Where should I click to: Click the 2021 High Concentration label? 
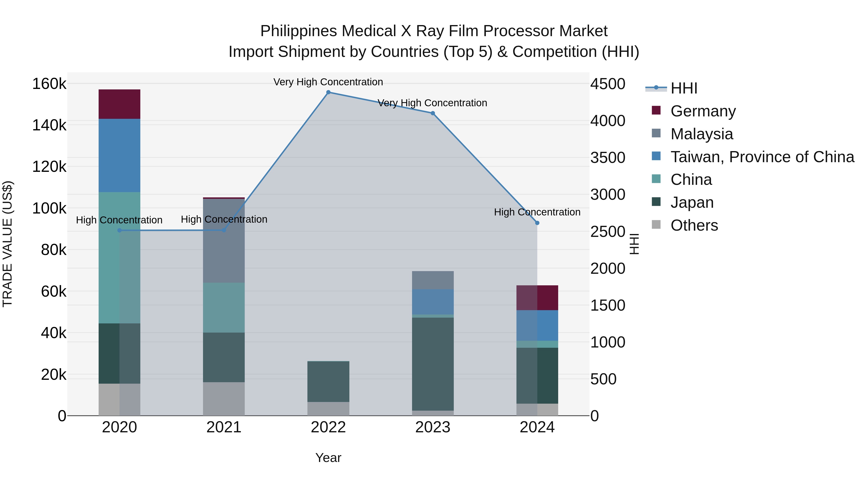(224, 219)
